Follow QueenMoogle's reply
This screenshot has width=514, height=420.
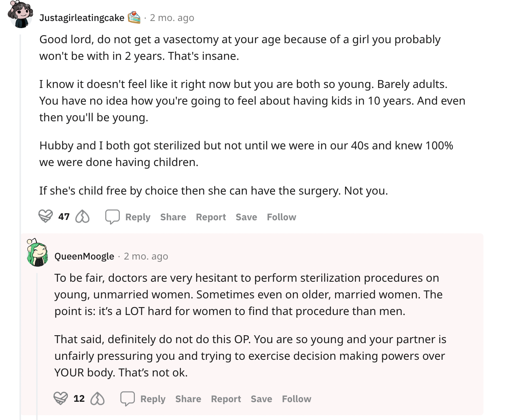(x=297, y=399)
